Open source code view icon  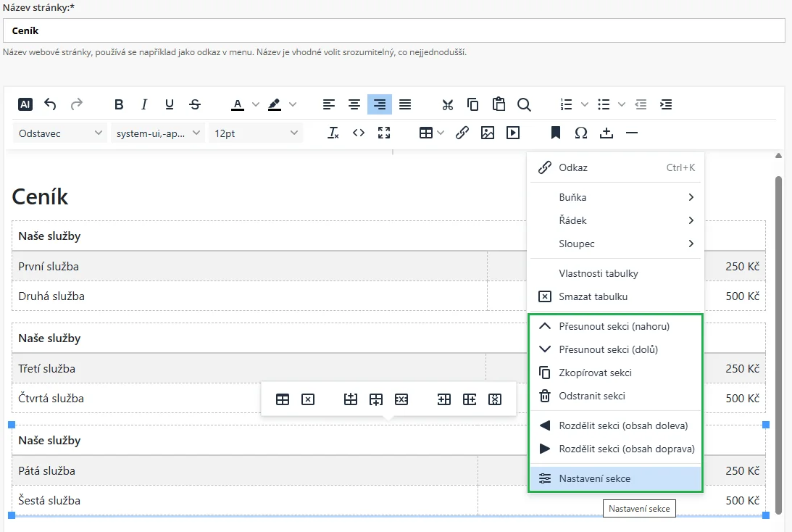pos(358,133)
